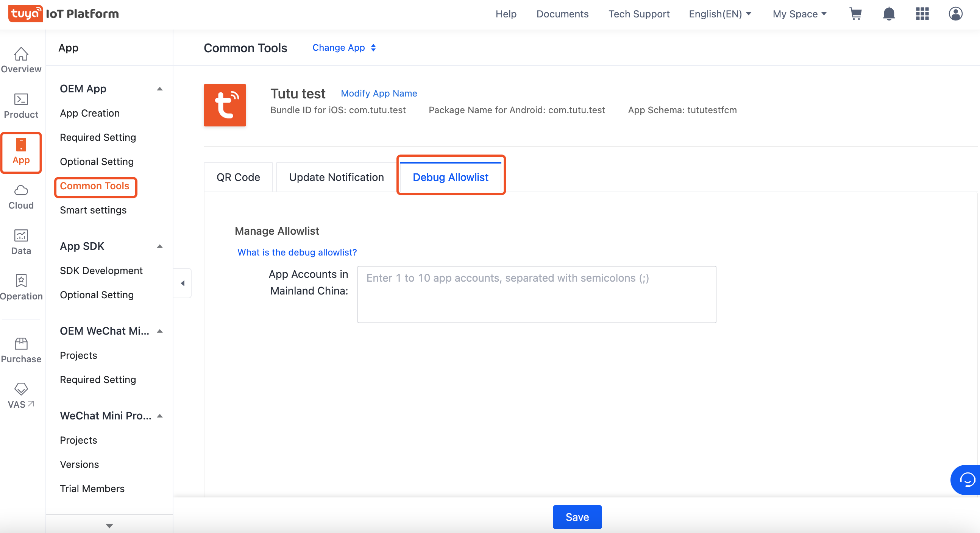
Task: Open the Data chart icon
Action: [21, 235]
